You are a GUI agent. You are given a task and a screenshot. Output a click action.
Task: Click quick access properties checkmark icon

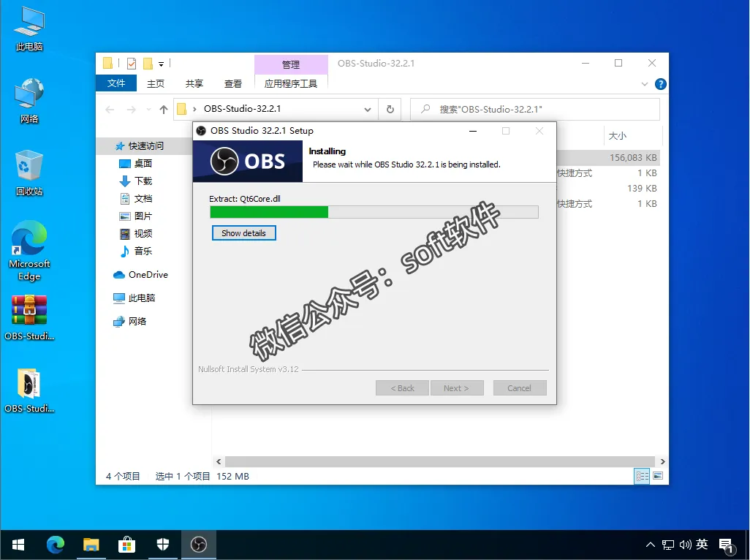point(132,64)
